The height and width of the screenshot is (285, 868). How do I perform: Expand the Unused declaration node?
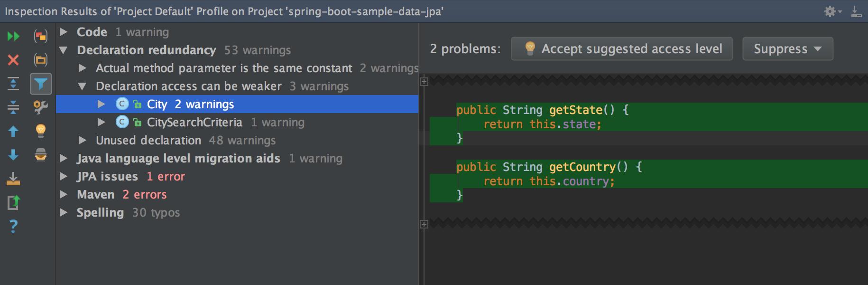(83, 140)
